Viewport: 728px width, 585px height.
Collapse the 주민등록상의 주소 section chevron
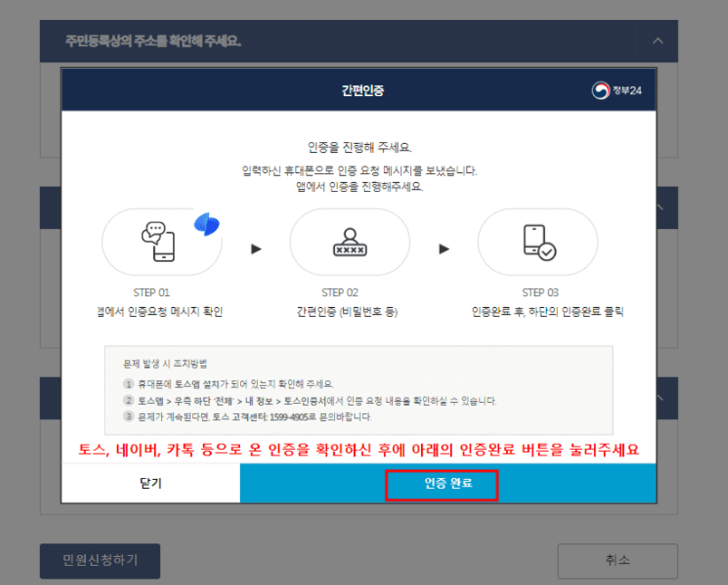[656, 41]
